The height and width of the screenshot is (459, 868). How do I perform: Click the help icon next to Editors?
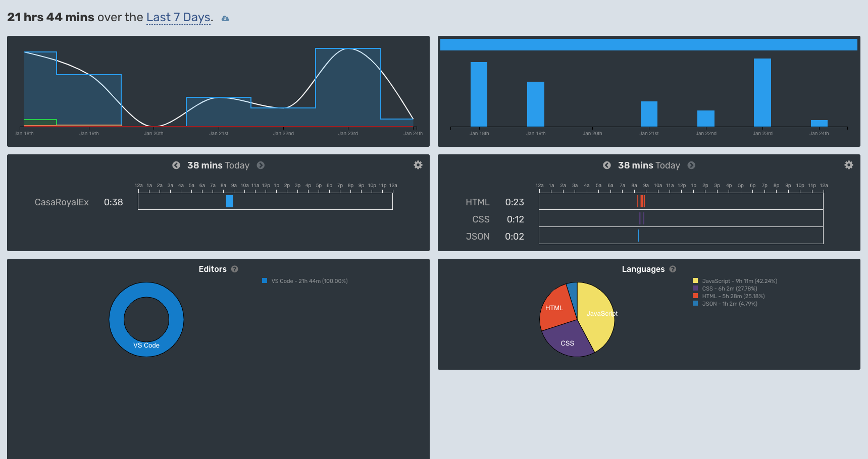pos(234,269)
